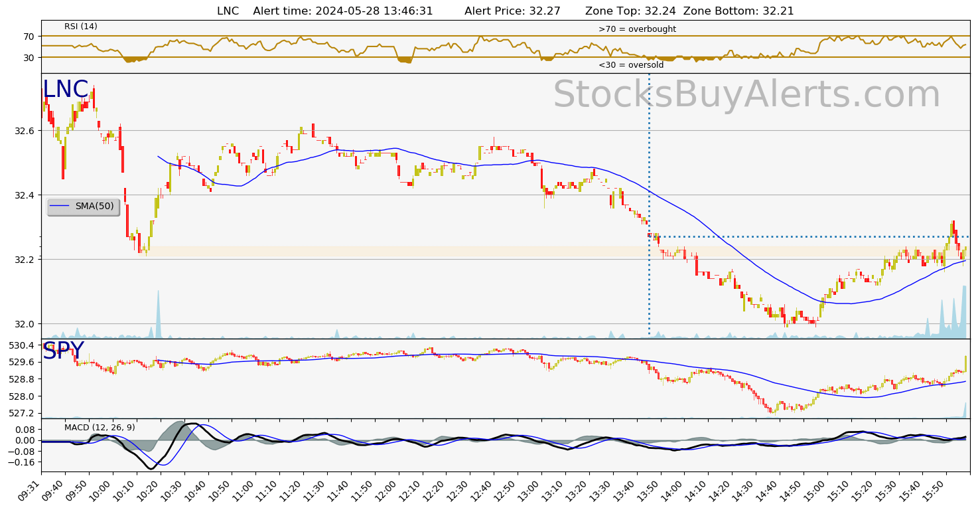Click the RSI axis value 70
The image size is (980, 510).
pyautogui.click(x=30, y=37)
